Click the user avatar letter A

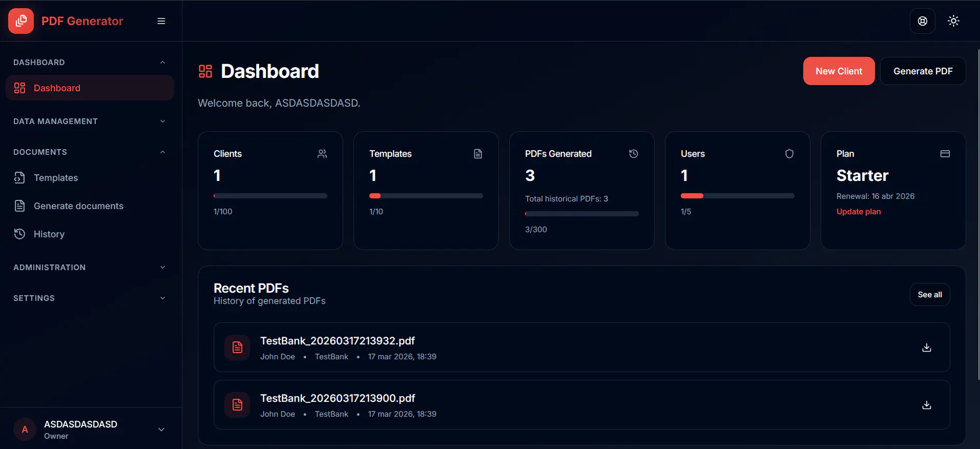coord(25,430)
